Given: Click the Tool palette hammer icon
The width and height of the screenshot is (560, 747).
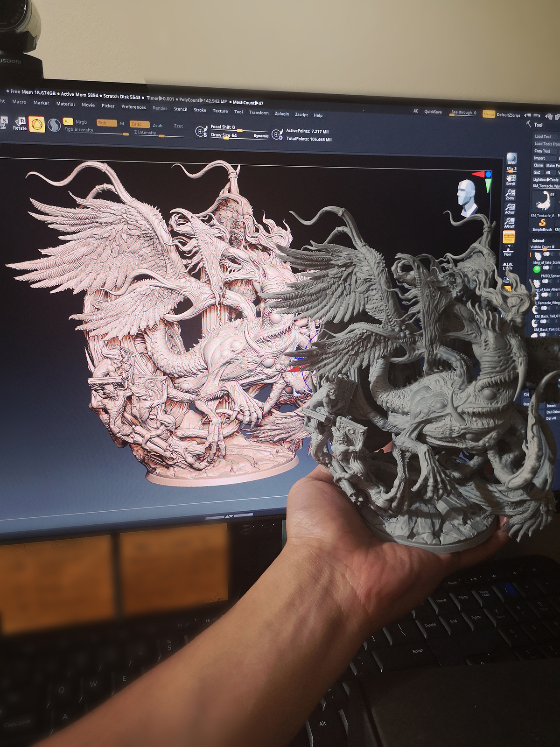Looking at the screenshot, I should tap(529, 124).
